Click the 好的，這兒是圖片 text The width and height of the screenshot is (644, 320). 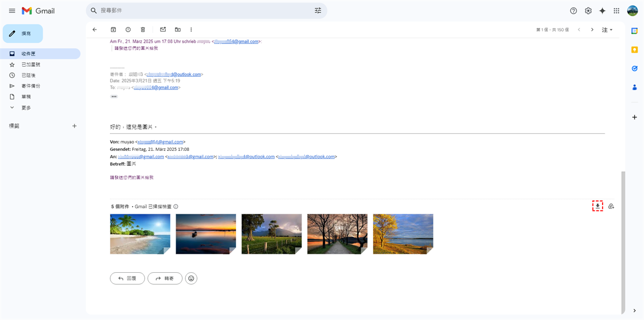coord(134,127)
